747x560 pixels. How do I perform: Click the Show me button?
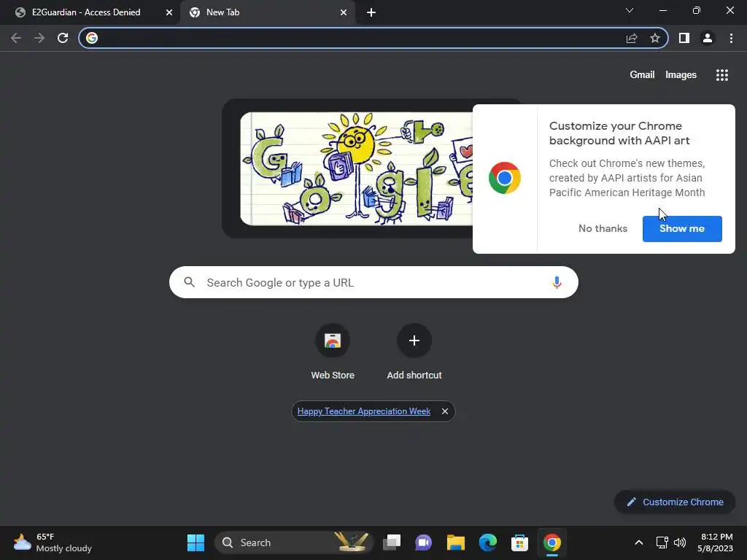pyautogui.click(x=682, y=228)
